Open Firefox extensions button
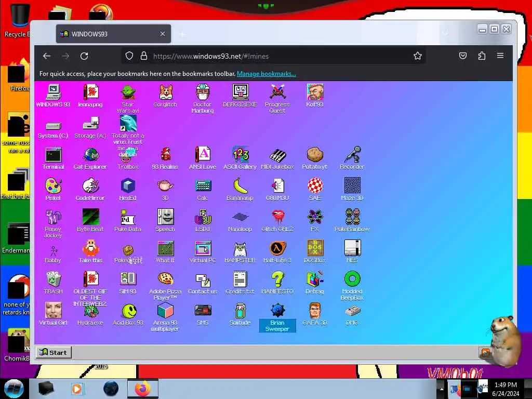The height and width of the screenshot is (399, 532). (482, 56)
